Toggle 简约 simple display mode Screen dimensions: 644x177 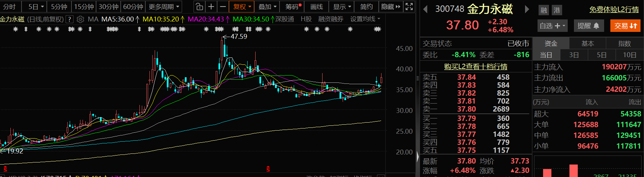(x=366, y=7)
